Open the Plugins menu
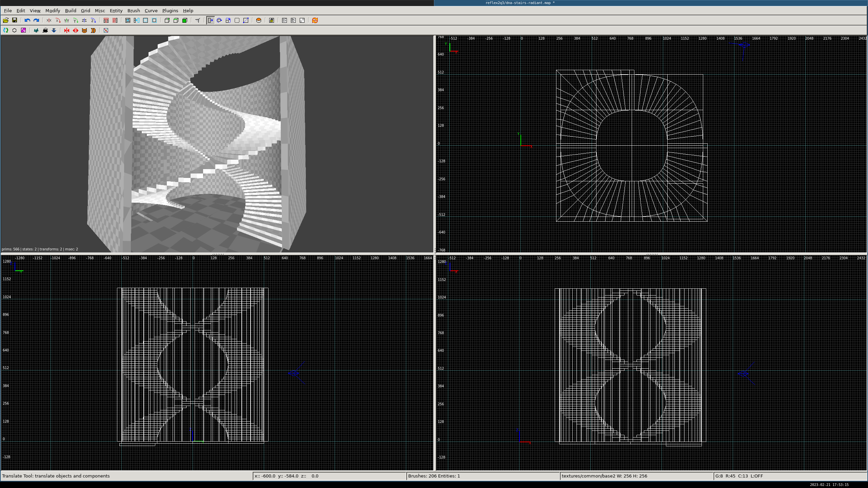 pyautogui.click(x=170, y=11)
